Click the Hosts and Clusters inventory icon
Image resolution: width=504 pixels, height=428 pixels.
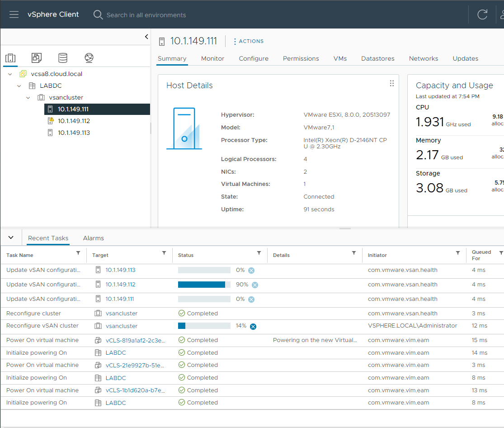coord(10,58)
